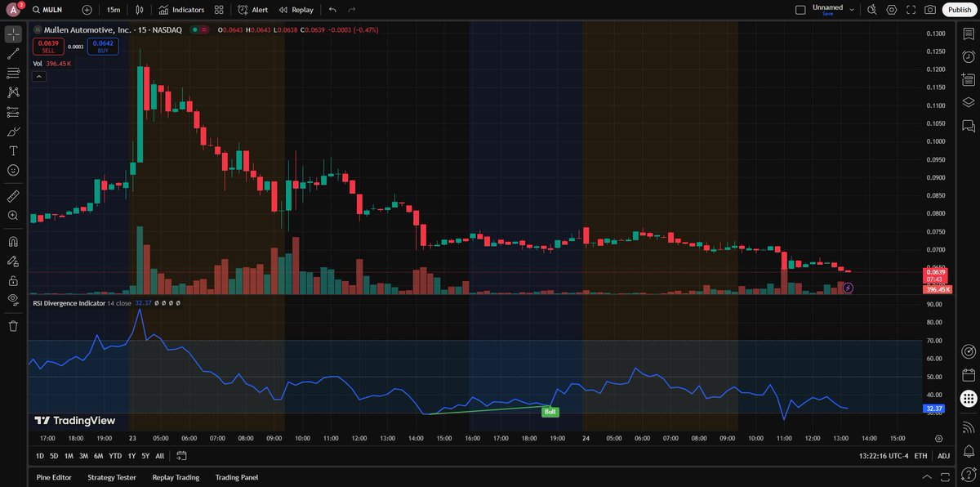Image resolution: width=980 pixels, height=487 pixels.
Task: Open the add-note list icon in right sidebar
Action: [969, 79]
